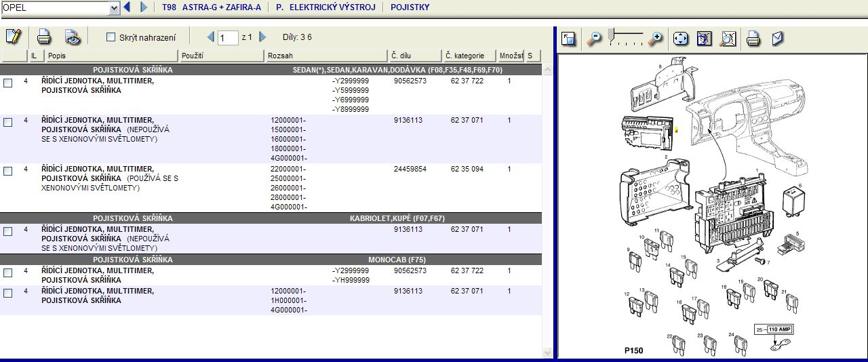
Task: Print the diagram illustration
Action: coord(753,39)
